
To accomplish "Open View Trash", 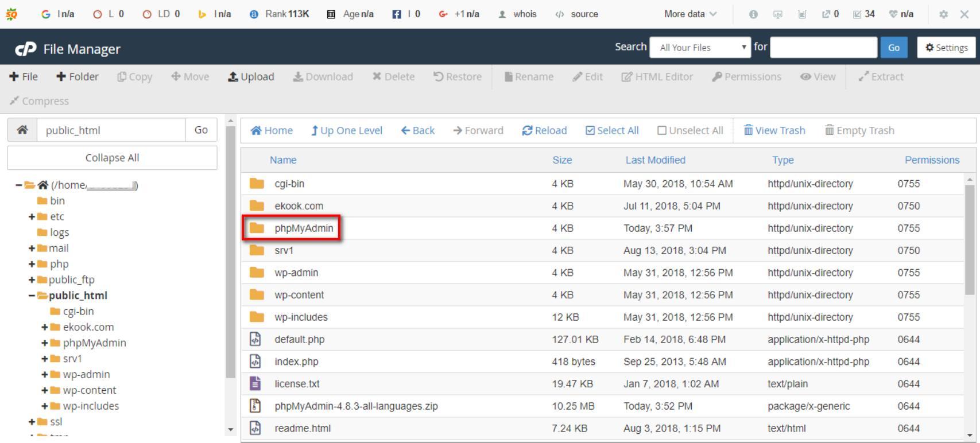I will coord(774,130).
